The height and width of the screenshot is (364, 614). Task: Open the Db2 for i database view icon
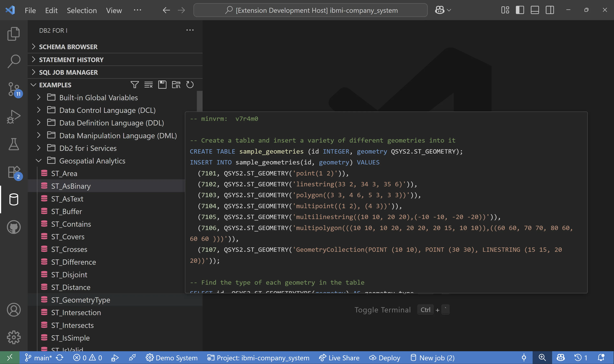13,199
